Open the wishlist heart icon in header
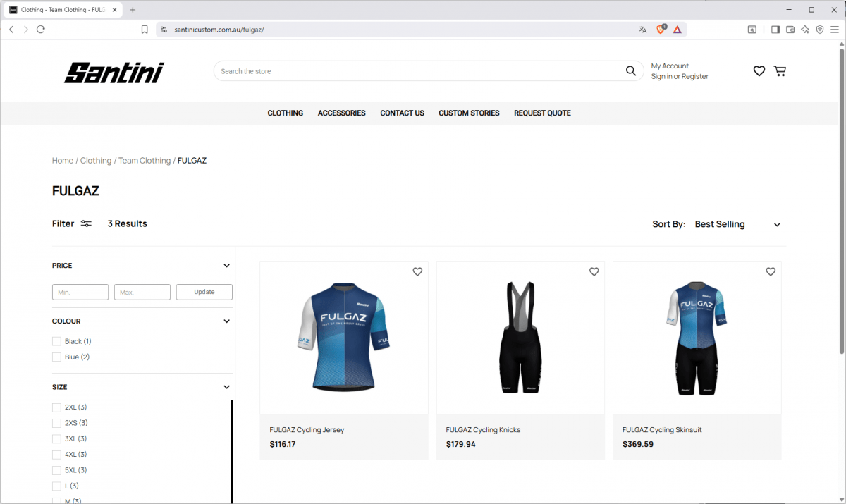The height and width of the screenshot is (504, 846). [759, 71]
